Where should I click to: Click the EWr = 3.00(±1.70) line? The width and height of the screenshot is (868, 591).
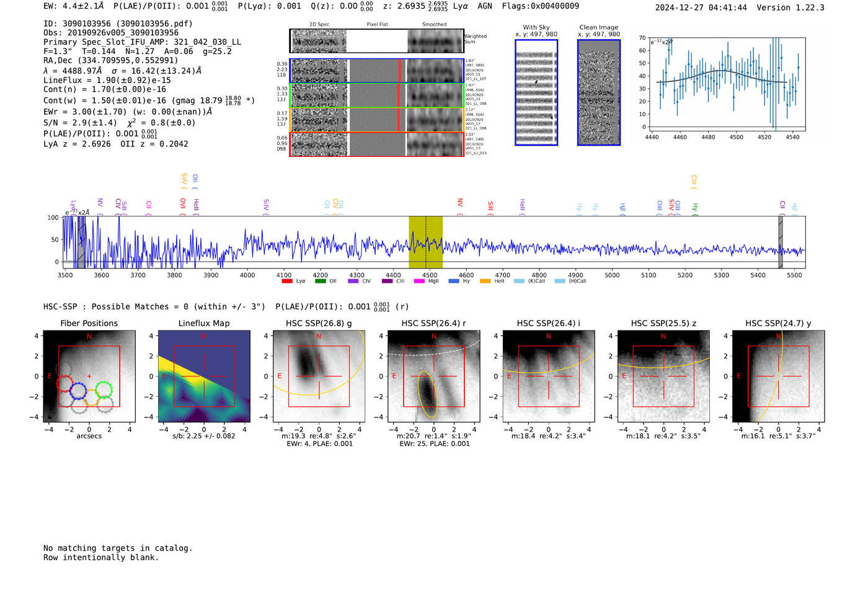tap(128, 112)
